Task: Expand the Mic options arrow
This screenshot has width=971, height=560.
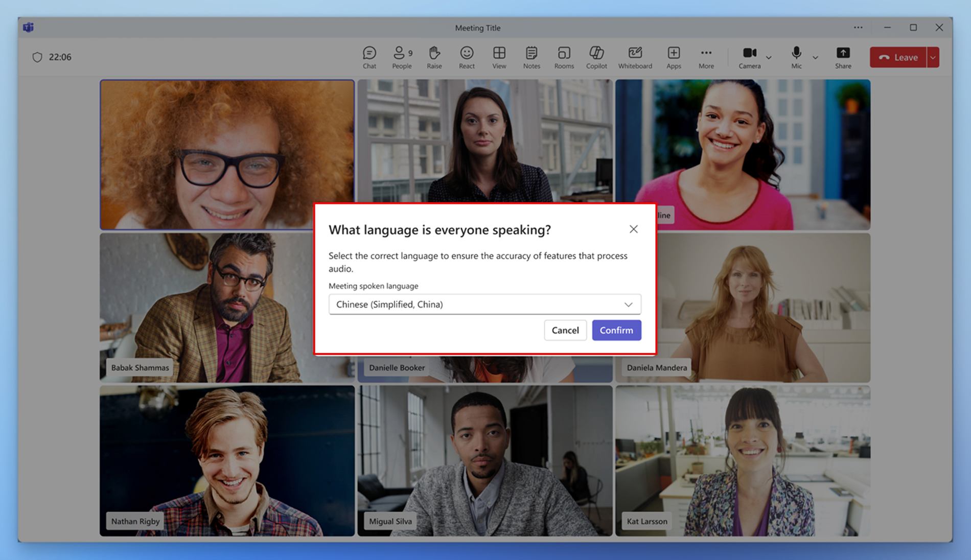Action: pos(815,58)
